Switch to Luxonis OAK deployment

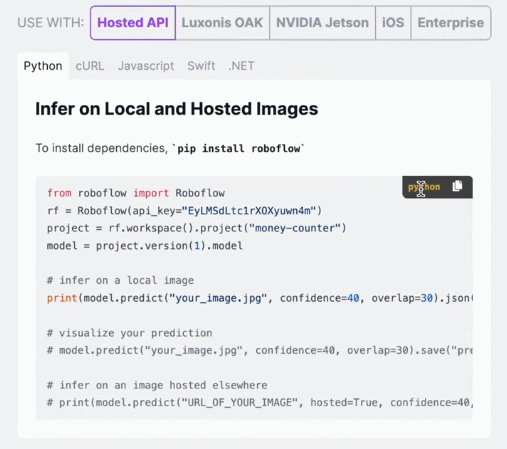(222, 23)
